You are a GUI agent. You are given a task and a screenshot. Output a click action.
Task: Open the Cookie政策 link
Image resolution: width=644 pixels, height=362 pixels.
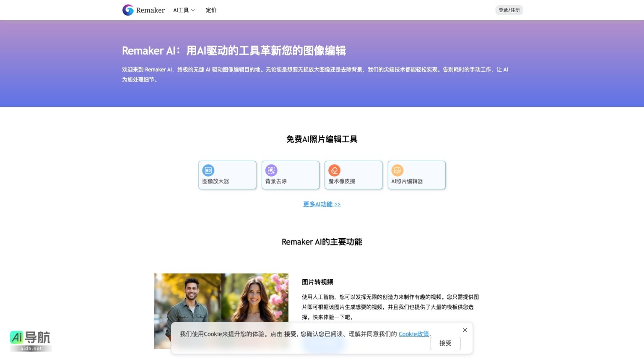413,334
